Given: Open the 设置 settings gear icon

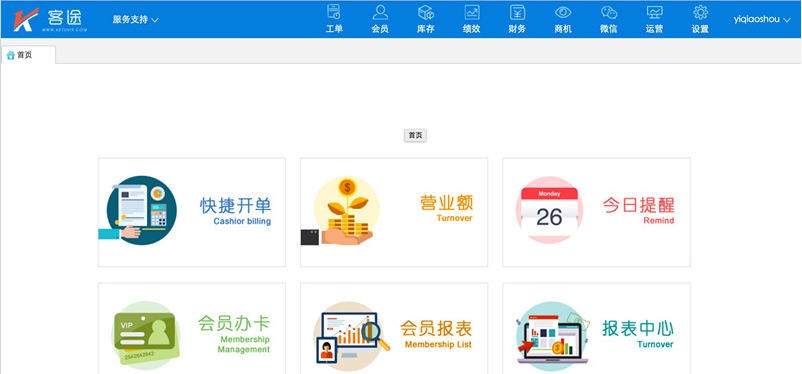Looking at the screenshot, I should coord(700,12).
